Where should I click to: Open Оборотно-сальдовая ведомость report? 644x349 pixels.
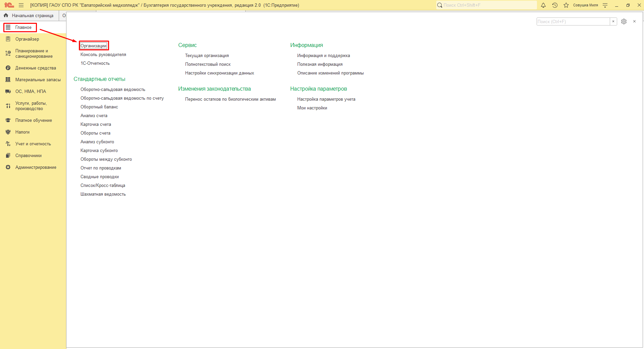(x=113, y=90)
